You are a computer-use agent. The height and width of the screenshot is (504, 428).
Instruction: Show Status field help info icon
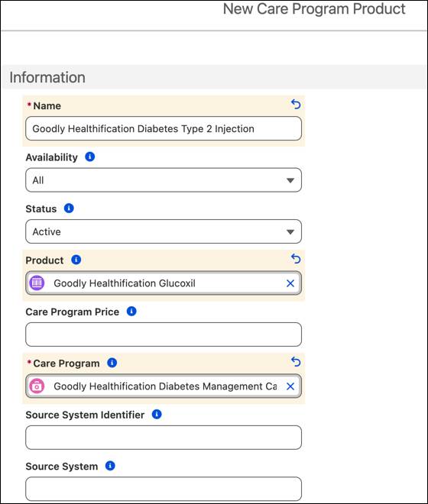(x=69, y=208)
